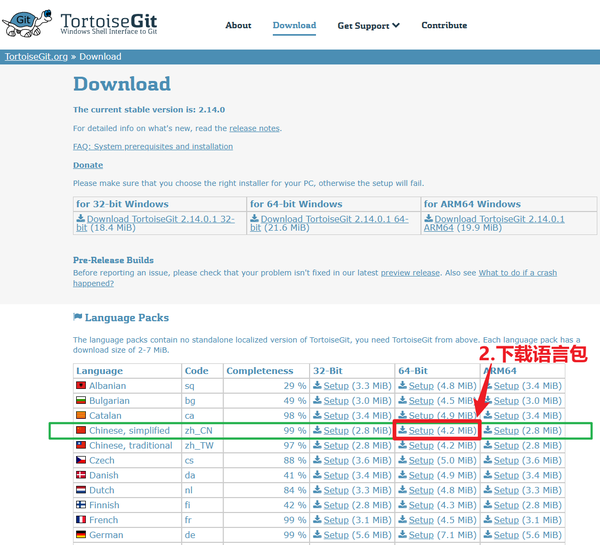Click the Catalan flag icon

81,415
